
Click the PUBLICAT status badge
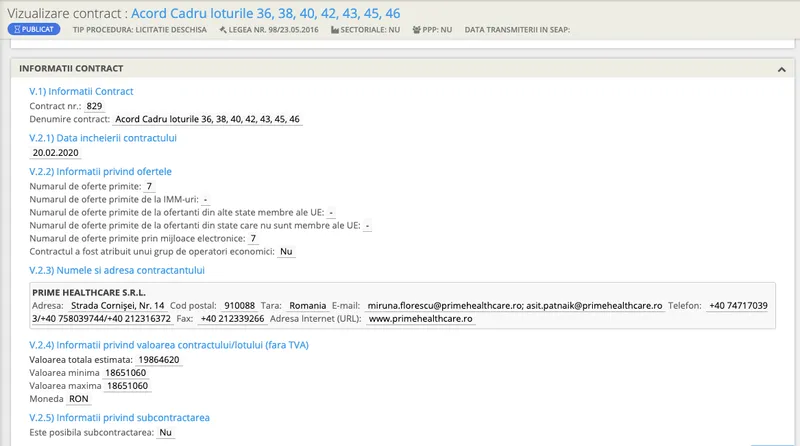(x=34, y=30)
